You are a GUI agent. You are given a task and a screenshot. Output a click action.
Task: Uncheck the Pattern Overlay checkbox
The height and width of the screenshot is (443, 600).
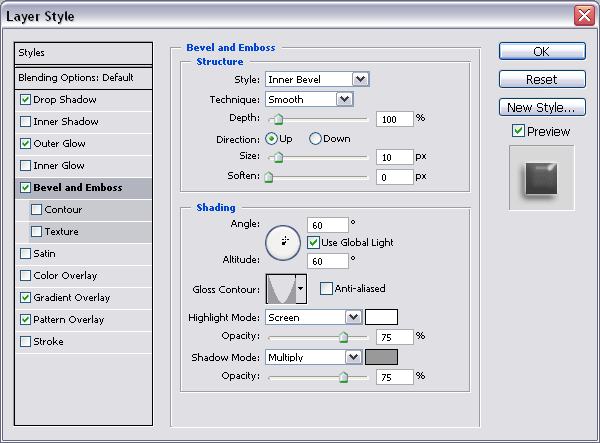(25, 320)
